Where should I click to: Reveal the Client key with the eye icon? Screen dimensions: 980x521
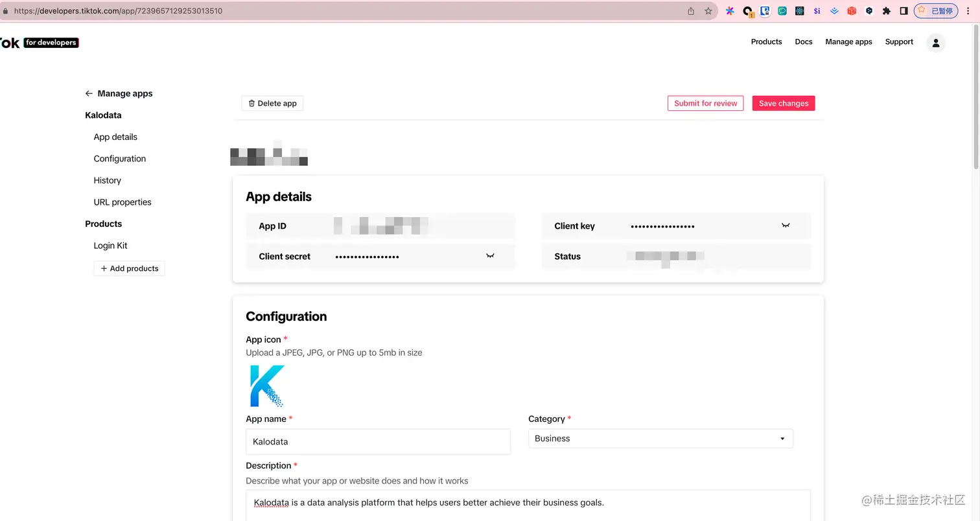pos(785,226)
